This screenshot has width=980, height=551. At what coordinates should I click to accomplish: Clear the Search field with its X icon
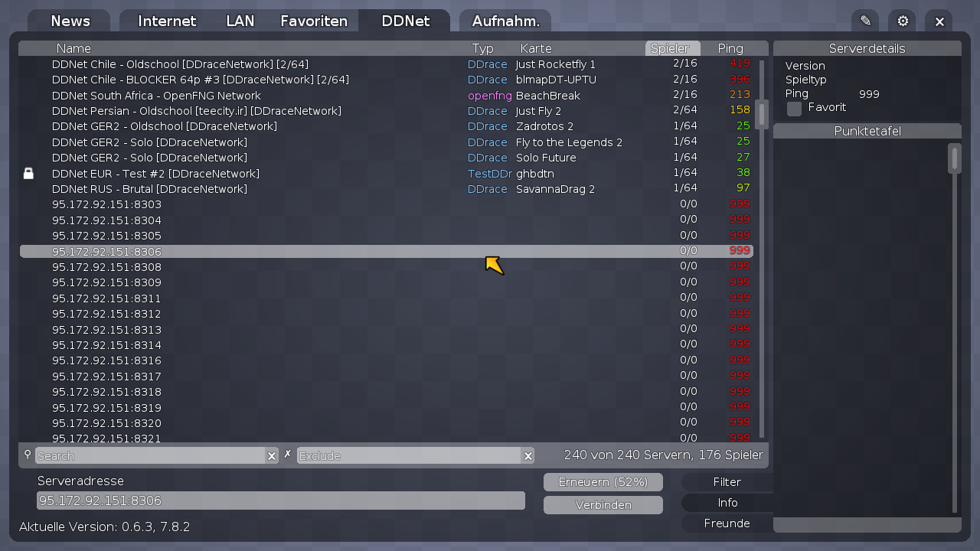[x=272, y=455]
